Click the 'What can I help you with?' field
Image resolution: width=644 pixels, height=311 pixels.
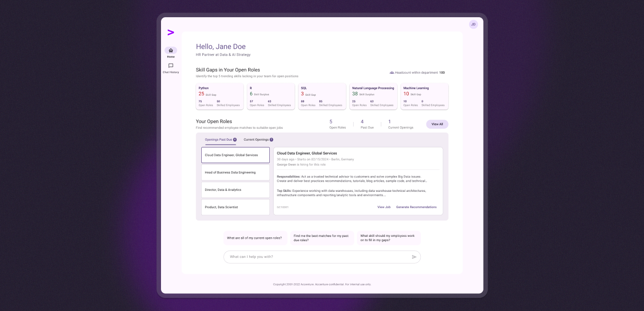(x=316, y=257)
